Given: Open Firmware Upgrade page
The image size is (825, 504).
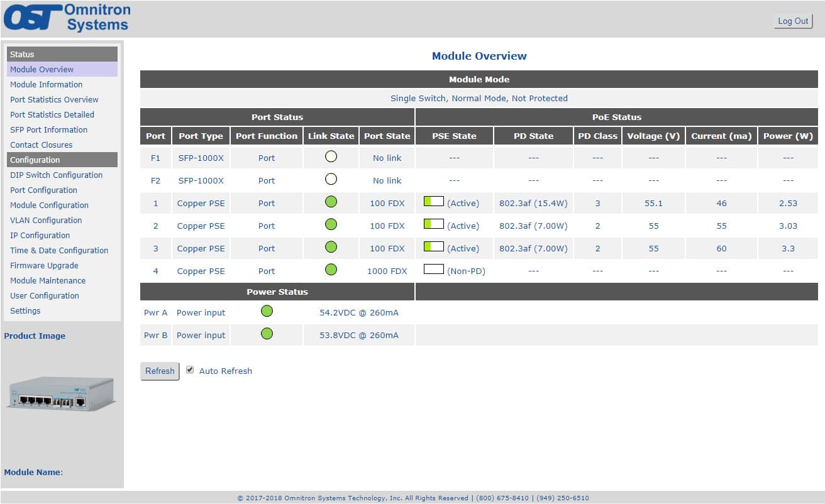Looking at the screenshot, I should [44, 265].
